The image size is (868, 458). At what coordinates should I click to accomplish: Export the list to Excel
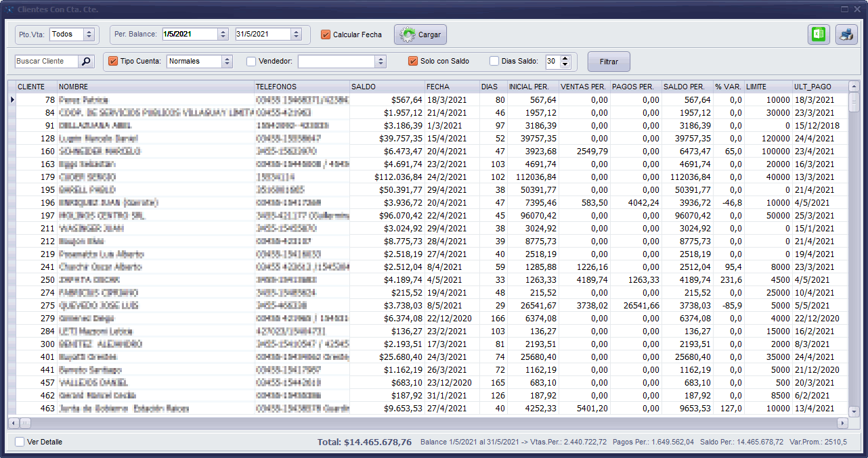(819, 35)
